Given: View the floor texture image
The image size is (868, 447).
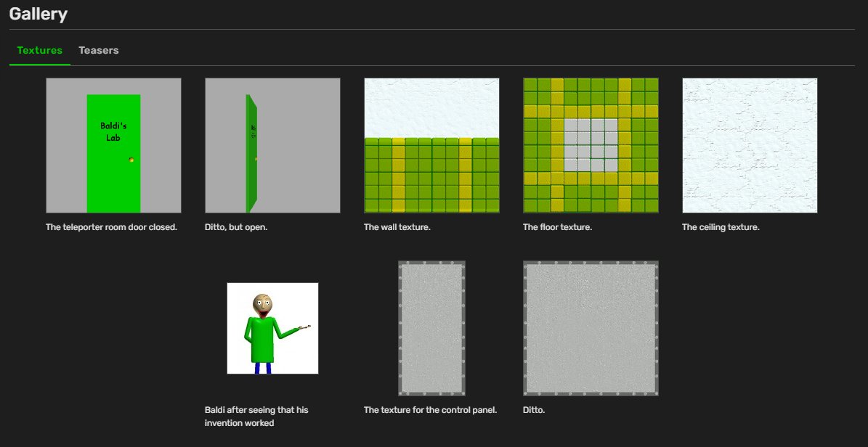Looking at the screenshot, I should tap(591, 146).
